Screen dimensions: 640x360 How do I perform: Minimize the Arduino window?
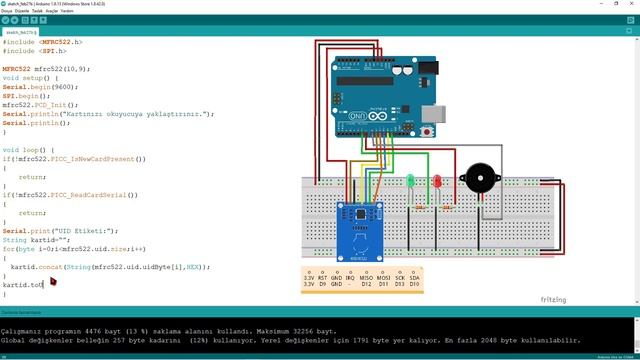[601, 3]
